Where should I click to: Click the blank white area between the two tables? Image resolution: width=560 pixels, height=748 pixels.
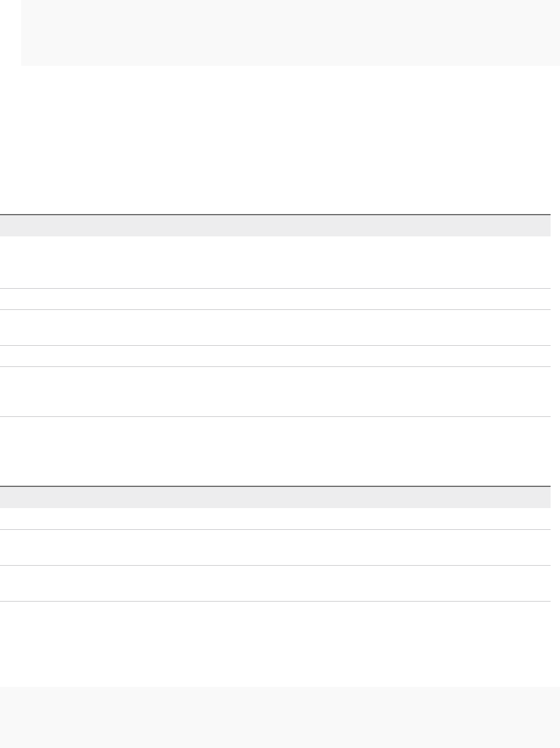(275, 452)
